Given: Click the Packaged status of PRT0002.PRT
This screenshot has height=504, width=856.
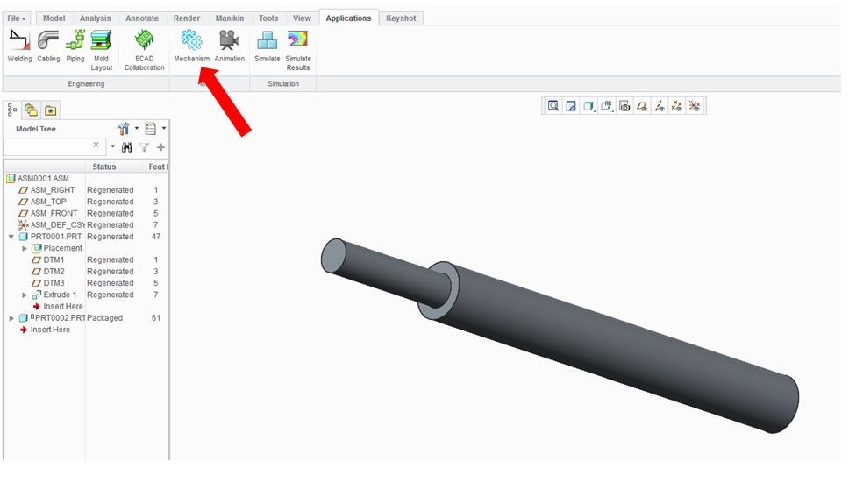Looking at the screenshot, I should click(x=105, y=318).
